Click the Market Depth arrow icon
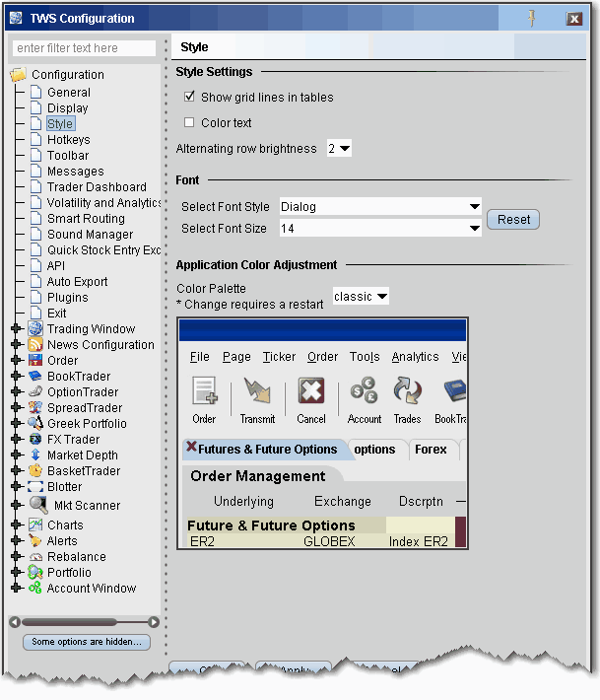The image size is (600, 700). [x=35, y=455]
